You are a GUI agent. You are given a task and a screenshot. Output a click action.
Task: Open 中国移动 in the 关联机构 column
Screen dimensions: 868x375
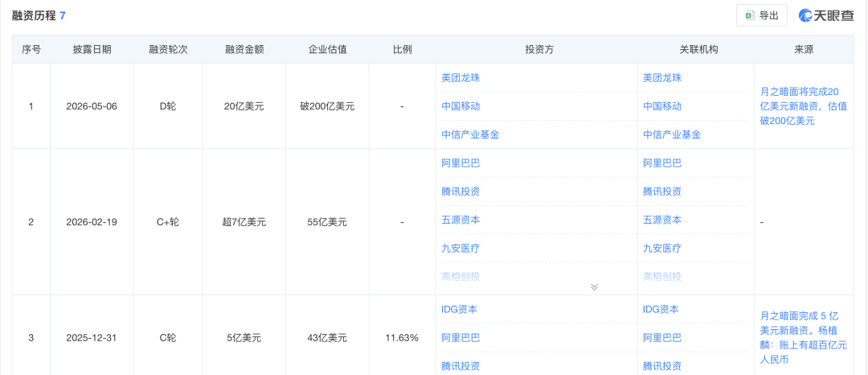click(x=662, y=106)
